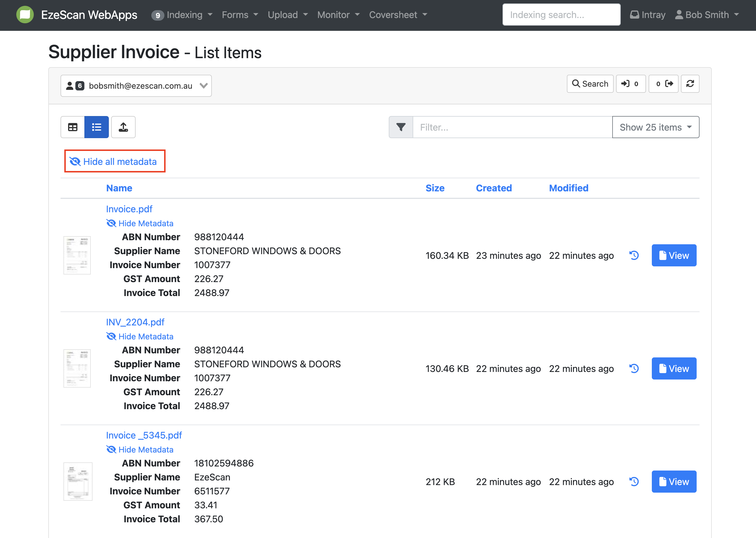Screen dimensions: 756x538
Task: Open history for Invoice.pdf
Action: [x=634, y=255]
